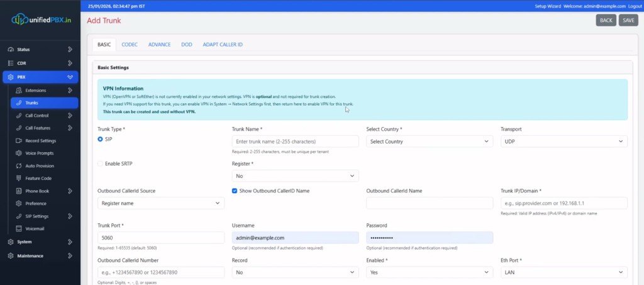Viewport: 644px width, 285px height.
Task: Click the Trunk IP/Domain input field
Action: click(x=564, y=203)
